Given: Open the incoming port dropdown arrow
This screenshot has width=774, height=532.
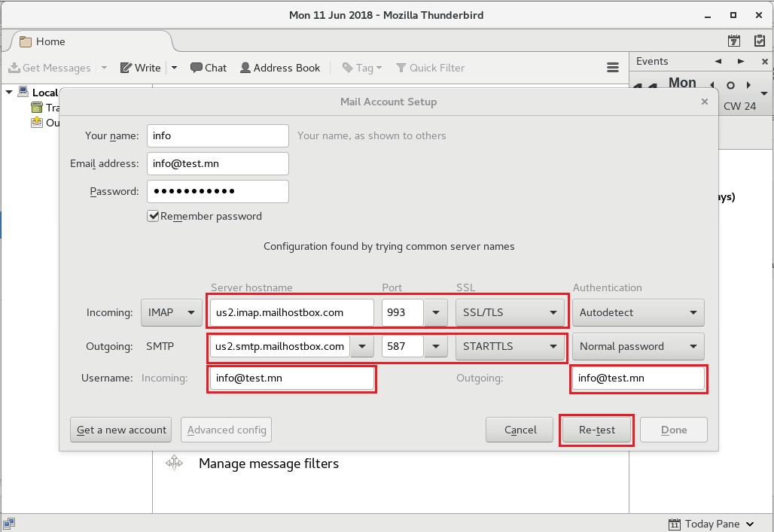Looking at the screenshot, I should 436,312.
